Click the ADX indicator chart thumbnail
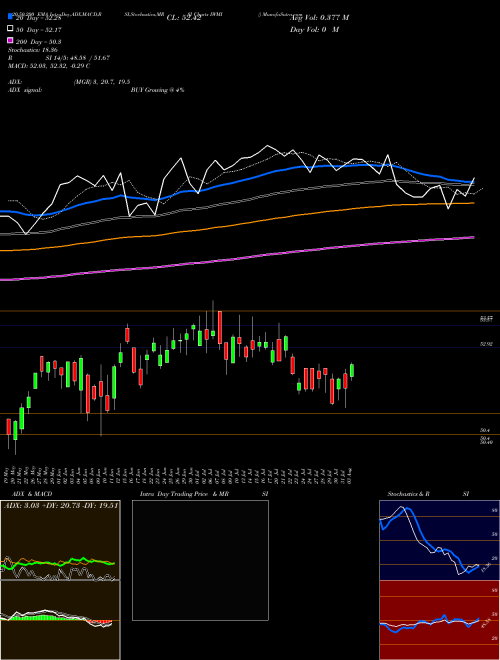This screenshot has width=500, height=660. pos(60,540)
